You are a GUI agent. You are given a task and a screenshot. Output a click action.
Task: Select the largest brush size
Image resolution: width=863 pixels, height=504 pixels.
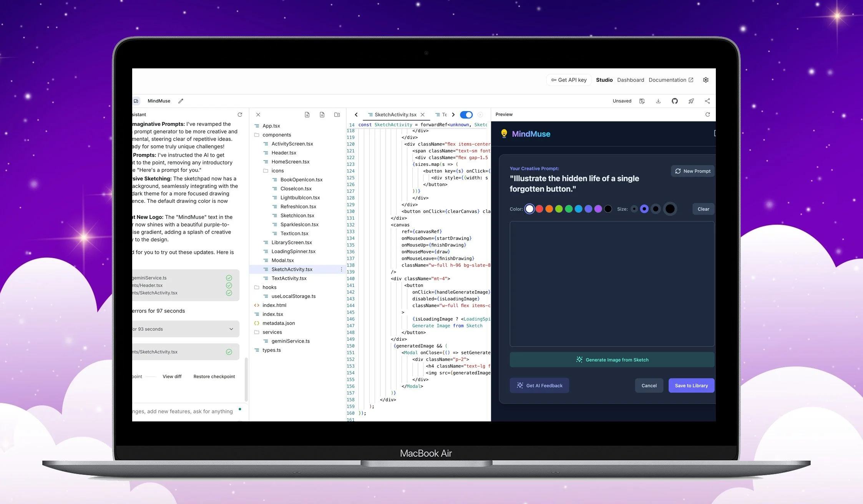(670, 209)
